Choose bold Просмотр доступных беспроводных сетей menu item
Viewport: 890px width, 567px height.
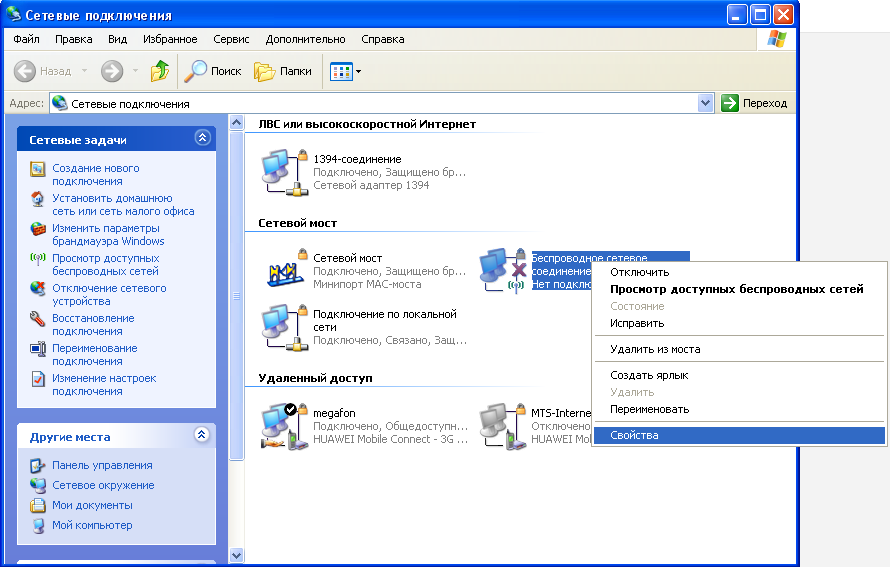tap(739, 289)
